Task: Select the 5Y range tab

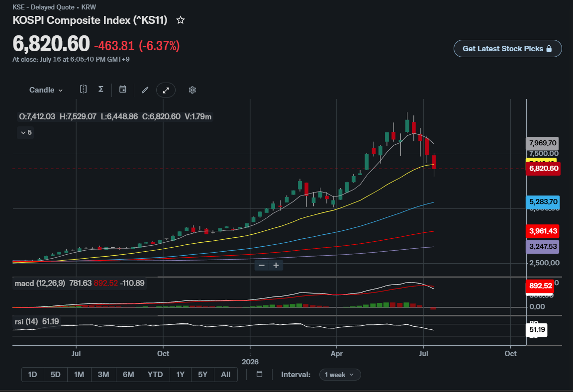Action: [x=203, y=375]
